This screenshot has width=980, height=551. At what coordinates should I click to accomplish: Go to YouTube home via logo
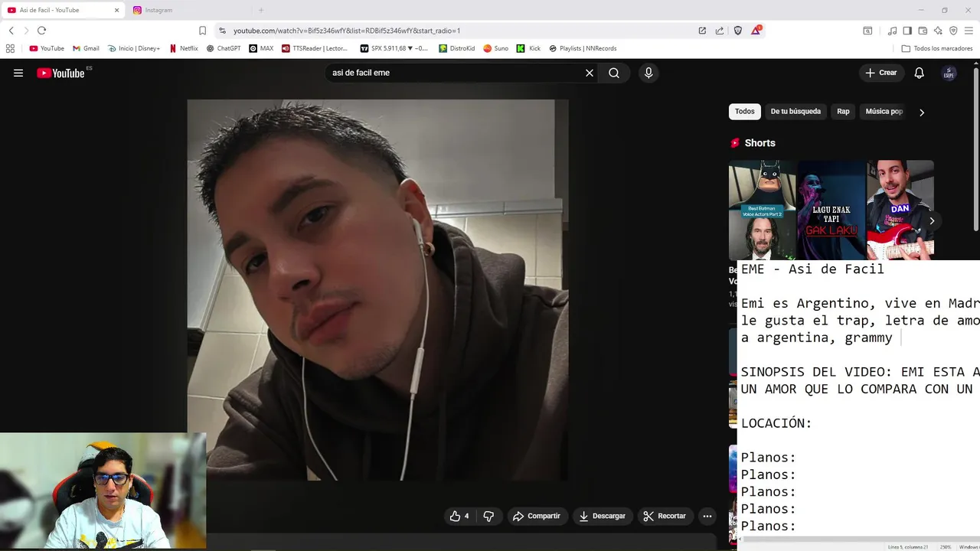60,73
